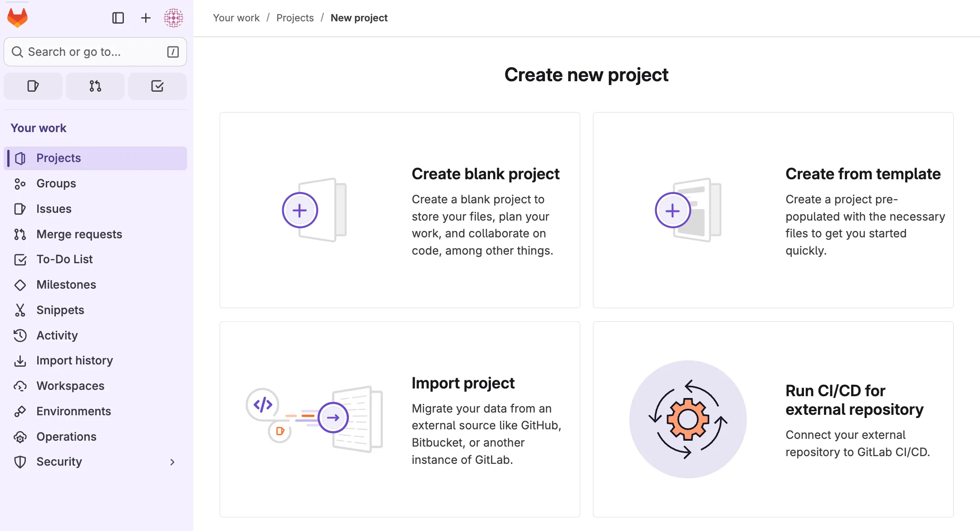Viewport: 980px width, 531px height.
Task: Choose Create blank project card
Action: pos(400,210)
